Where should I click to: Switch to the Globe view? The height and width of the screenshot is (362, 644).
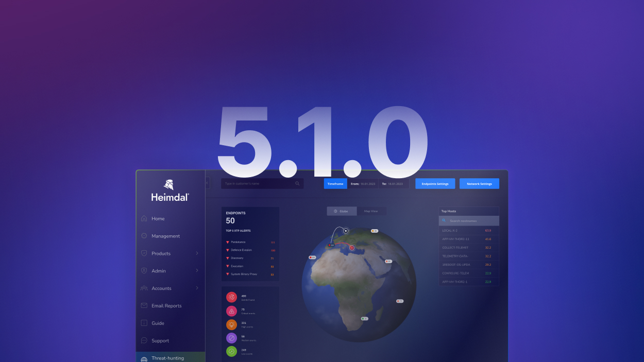coord(341,211)
